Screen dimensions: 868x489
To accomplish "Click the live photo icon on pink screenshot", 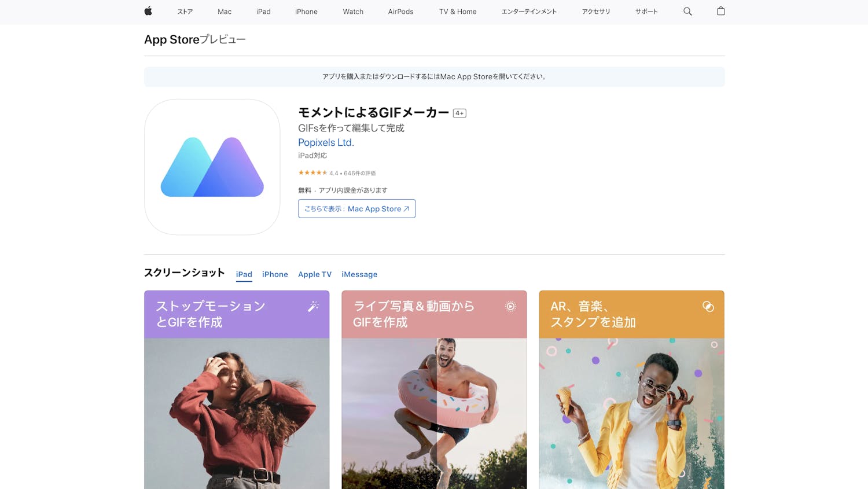I will coord(510,306).
